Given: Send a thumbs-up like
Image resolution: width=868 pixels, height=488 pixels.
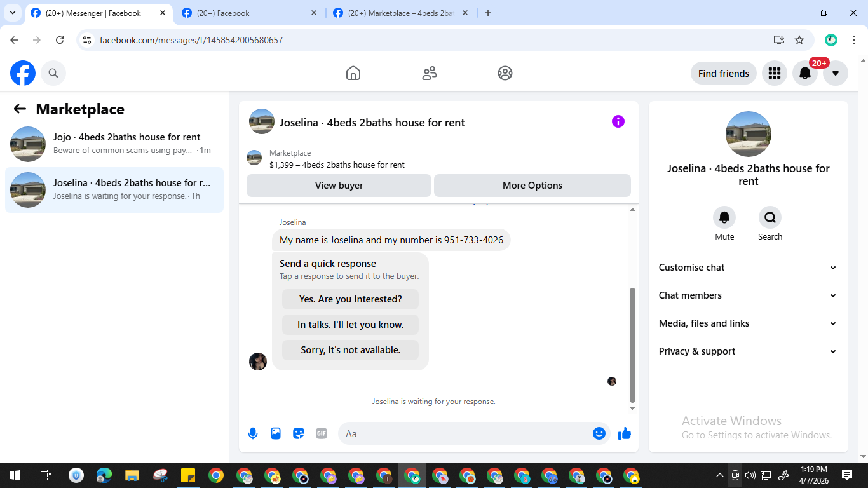Looking at the screenshot, I should tap(625, 433).
